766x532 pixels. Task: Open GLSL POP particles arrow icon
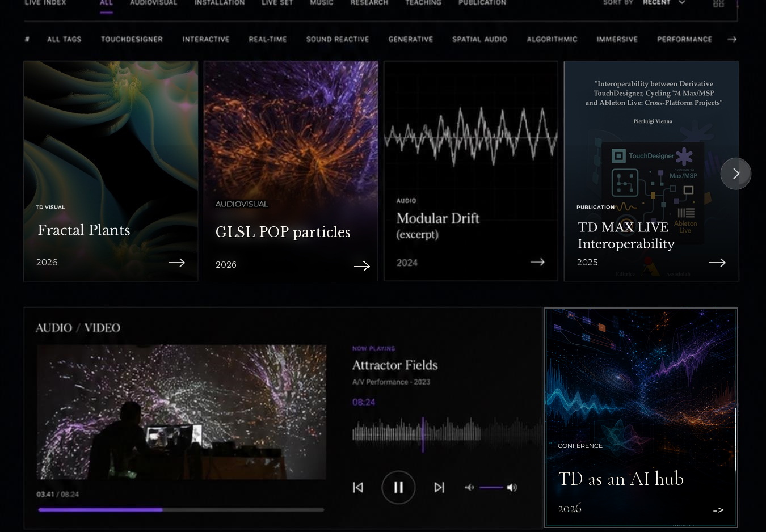coord(362,266)
